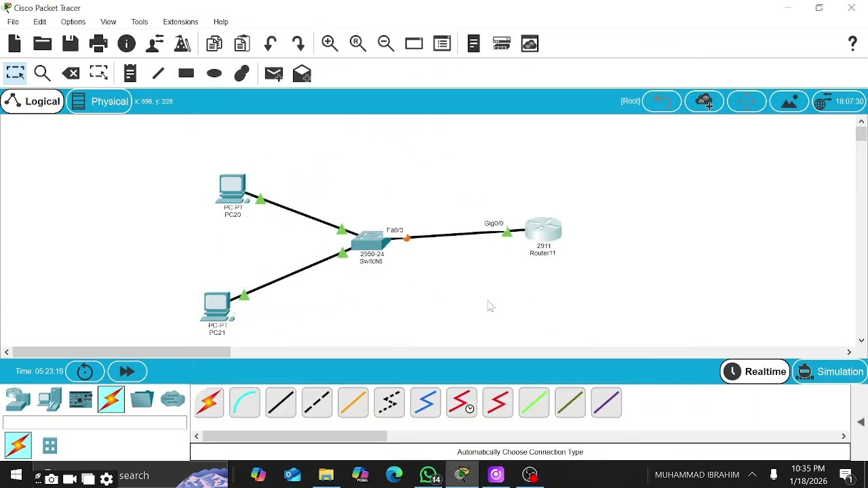The image size is (868, 488).
Task: Open the Network Information icon
Action: [126, 44]
